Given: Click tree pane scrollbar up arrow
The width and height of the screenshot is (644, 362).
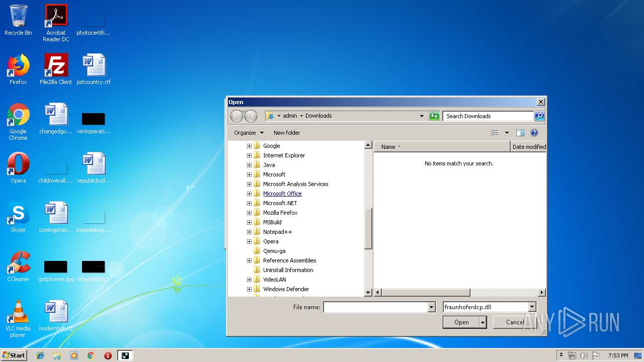Looking at the screenshot, I should click(x=368, y=145).
